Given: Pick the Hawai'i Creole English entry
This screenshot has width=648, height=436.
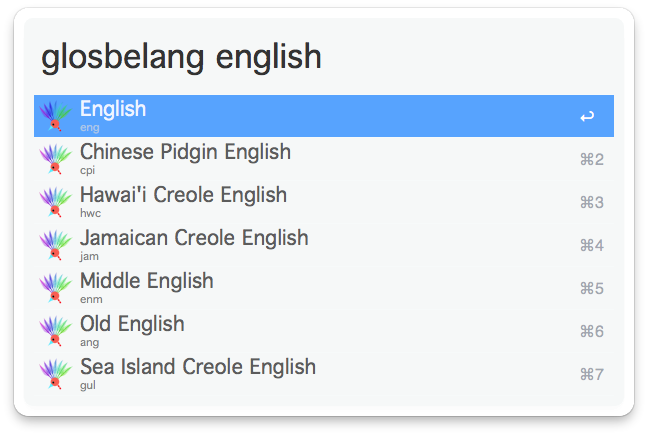Looking at the screenshot, I should point(183,195).
